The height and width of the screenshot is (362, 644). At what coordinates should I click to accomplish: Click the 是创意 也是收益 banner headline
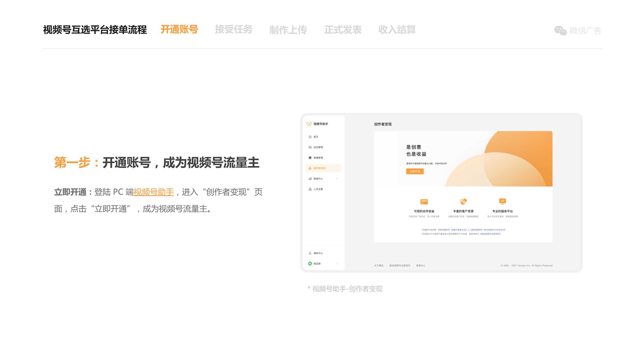pos(416,150)
